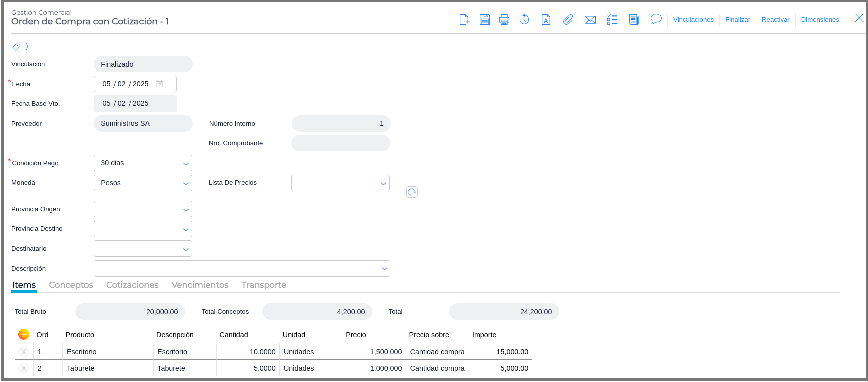Switch to the Cotizaciones tab

pos(132,285)
